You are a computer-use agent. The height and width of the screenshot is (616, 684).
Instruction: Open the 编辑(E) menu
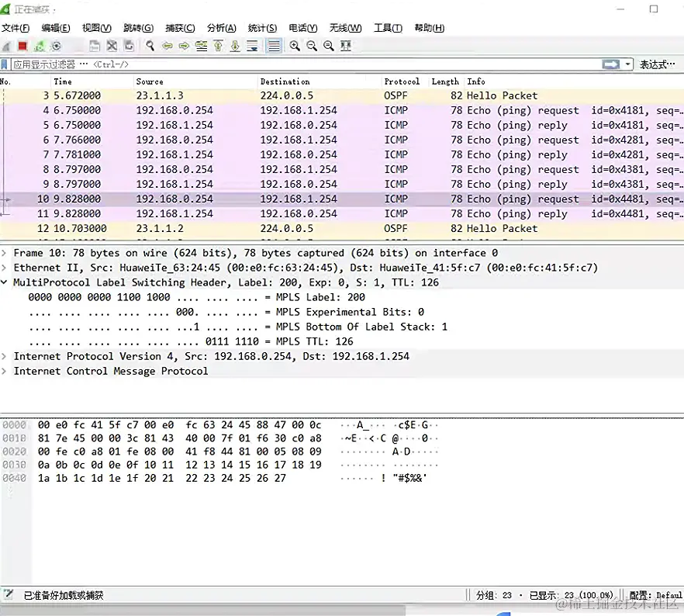click(x=56, y=28)
